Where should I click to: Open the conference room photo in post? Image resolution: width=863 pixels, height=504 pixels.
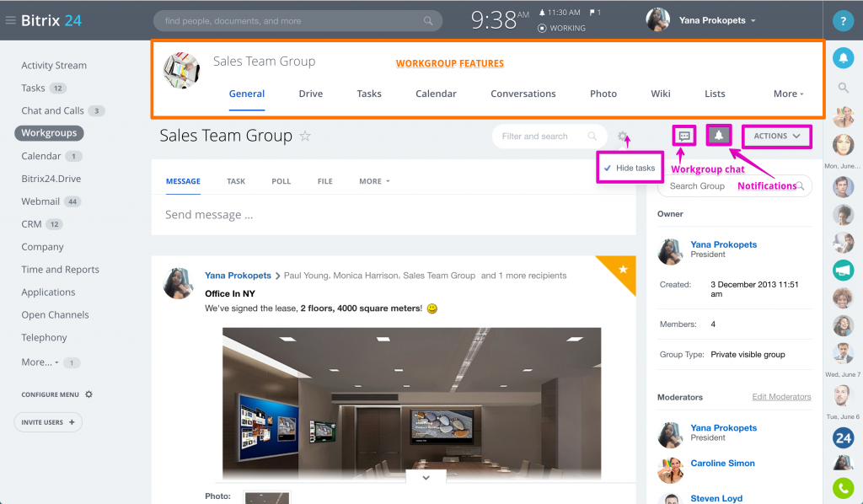(x=411, y=404)
